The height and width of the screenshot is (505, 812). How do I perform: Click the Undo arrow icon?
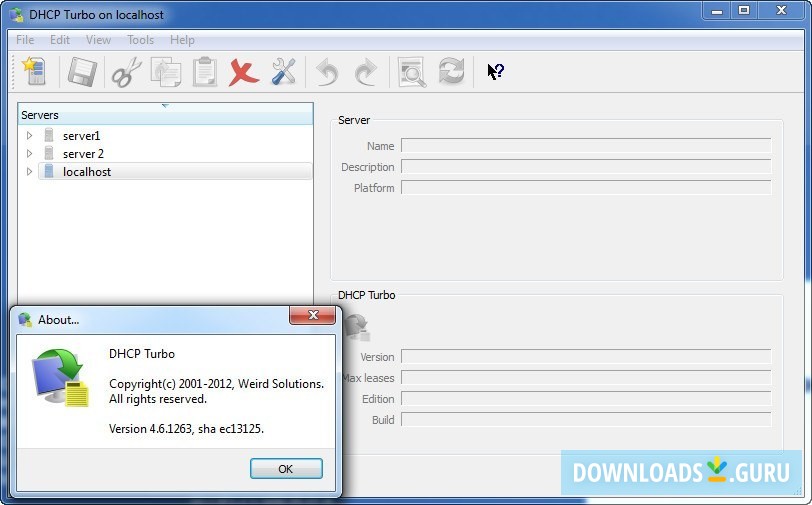point(327,71)
